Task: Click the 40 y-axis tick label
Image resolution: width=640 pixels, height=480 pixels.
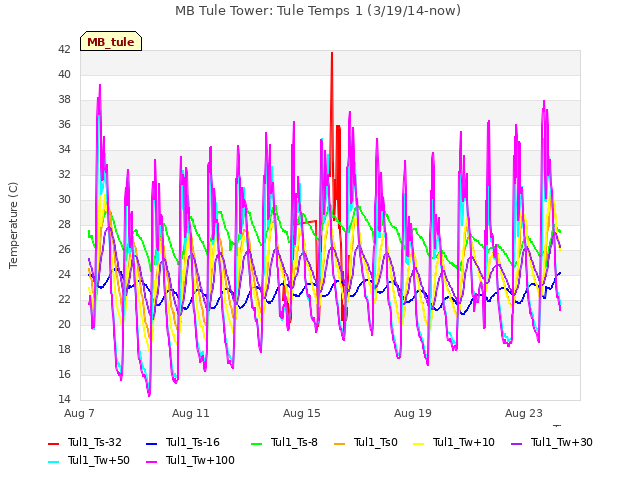Action: 64,74
